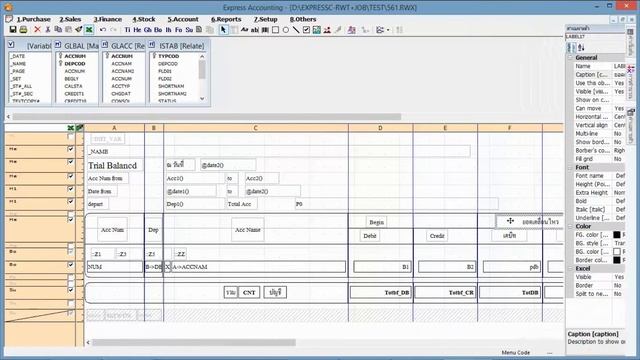Open the 7.Setup menu
640x360 pixels.
[x=265, y=19]
